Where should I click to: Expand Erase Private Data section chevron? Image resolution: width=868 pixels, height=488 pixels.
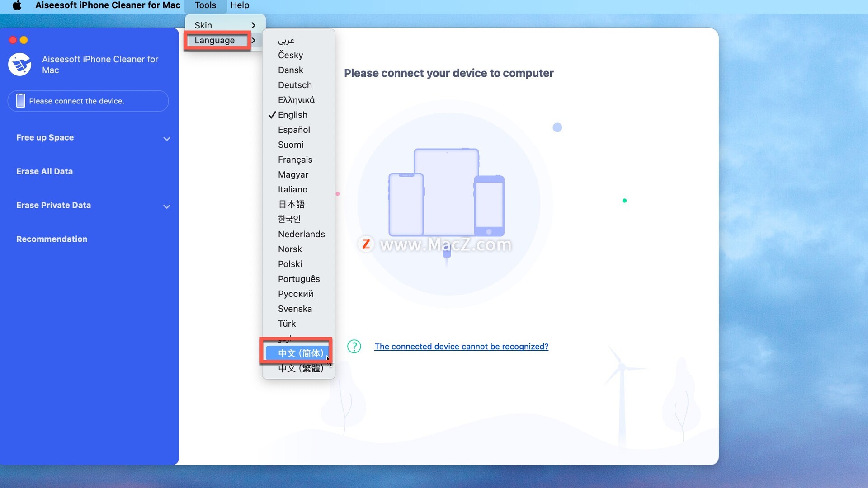click(167, 206)
